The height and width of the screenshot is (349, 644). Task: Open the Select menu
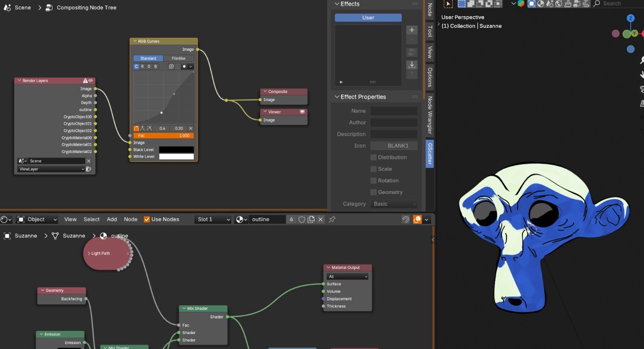92,219
